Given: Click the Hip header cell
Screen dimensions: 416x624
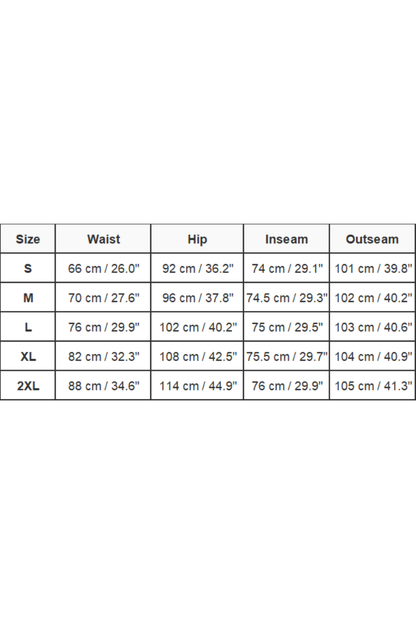Looking at the screenshot, I should [197, 239].
